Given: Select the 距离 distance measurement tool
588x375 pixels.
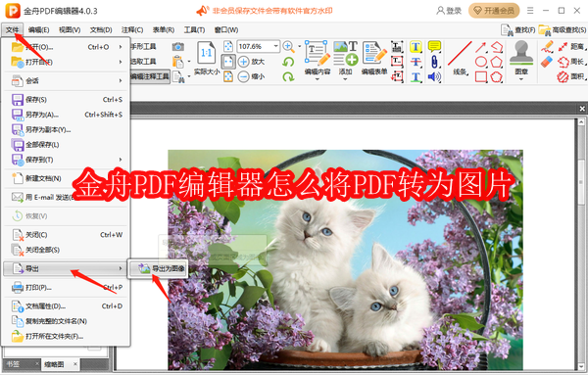Looking at the screenshot, I should tap(571, 47).
